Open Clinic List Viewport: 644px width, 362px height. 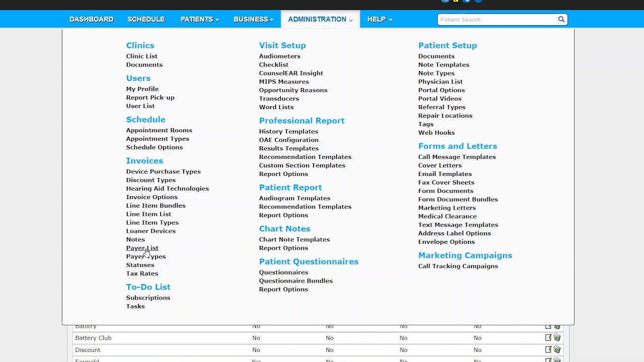click(x=142, y=56)
